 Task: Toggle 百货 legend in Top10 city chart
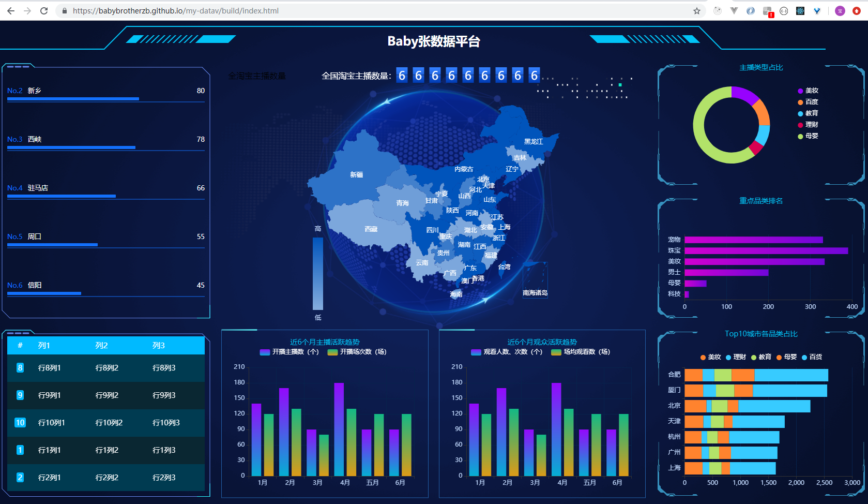click(812, 357)
